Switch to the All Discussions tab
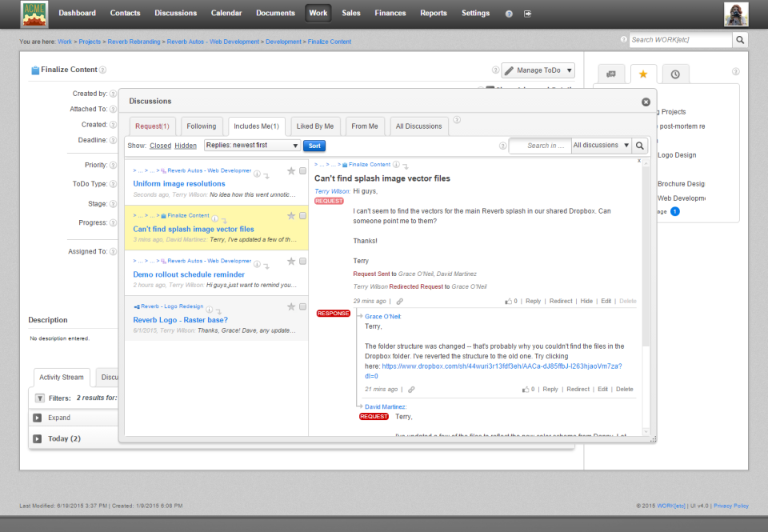The image size is (768, 532). (419, 126)
